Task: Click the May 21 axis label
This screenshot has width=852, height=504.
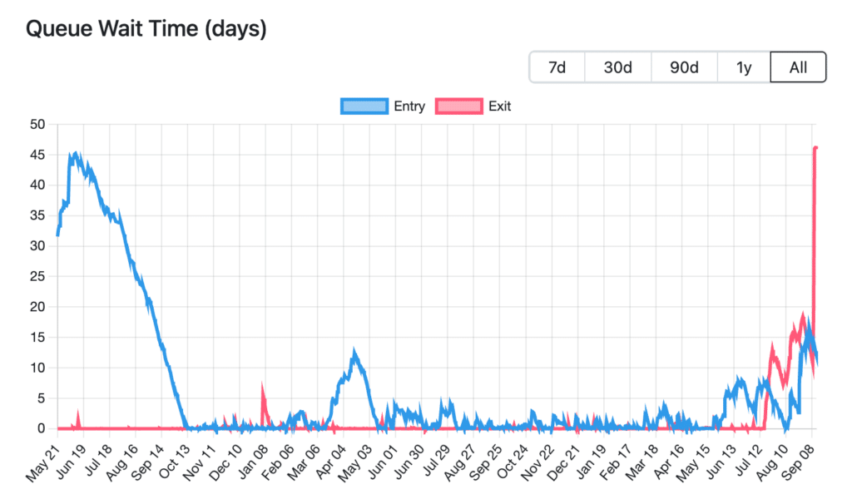Action: pyautogui.click(x=43, y=462)
